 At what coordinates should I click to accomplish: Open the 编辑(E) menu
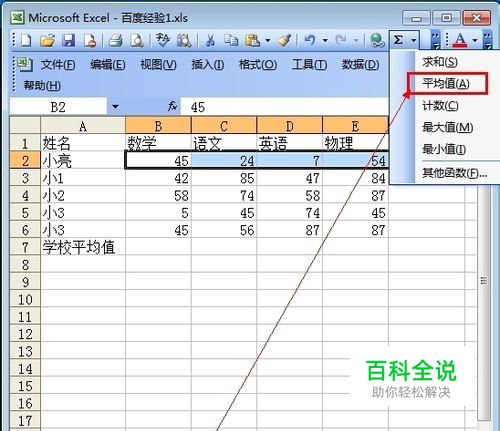point(108,64)
